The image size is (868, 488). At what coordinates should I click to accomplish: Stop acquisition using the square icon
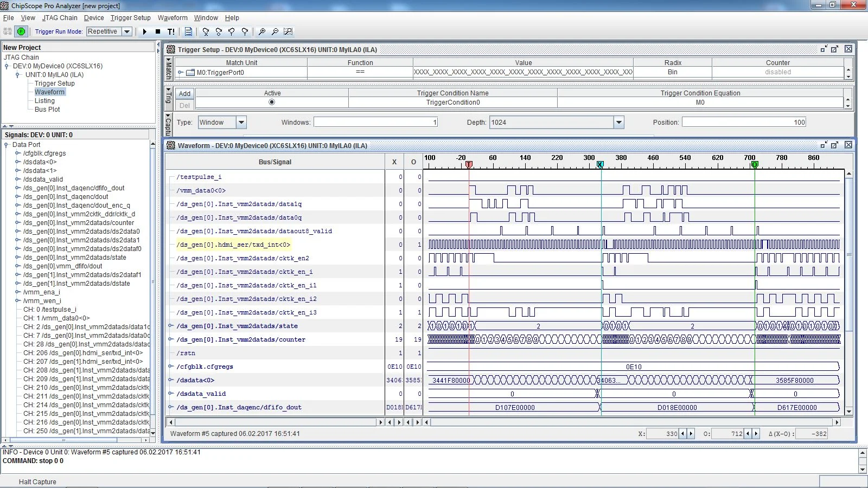click(x=158, y=31)
